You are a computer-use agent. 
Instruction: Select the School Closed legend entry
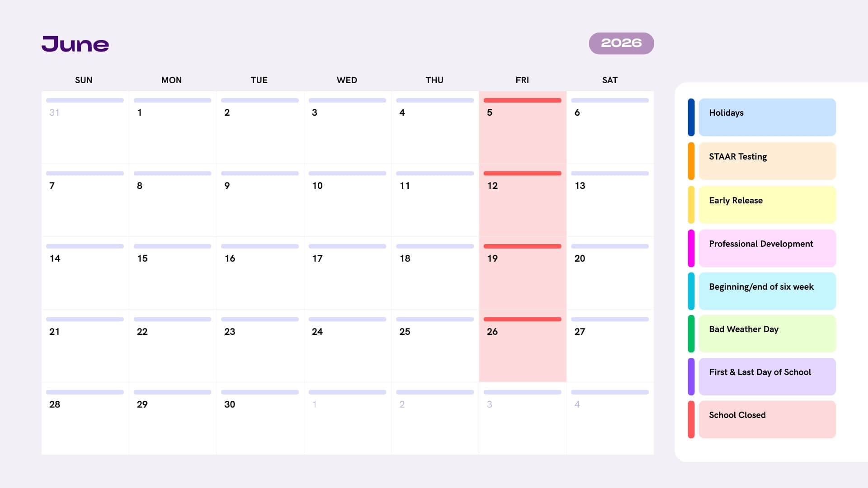click(767, 419)
